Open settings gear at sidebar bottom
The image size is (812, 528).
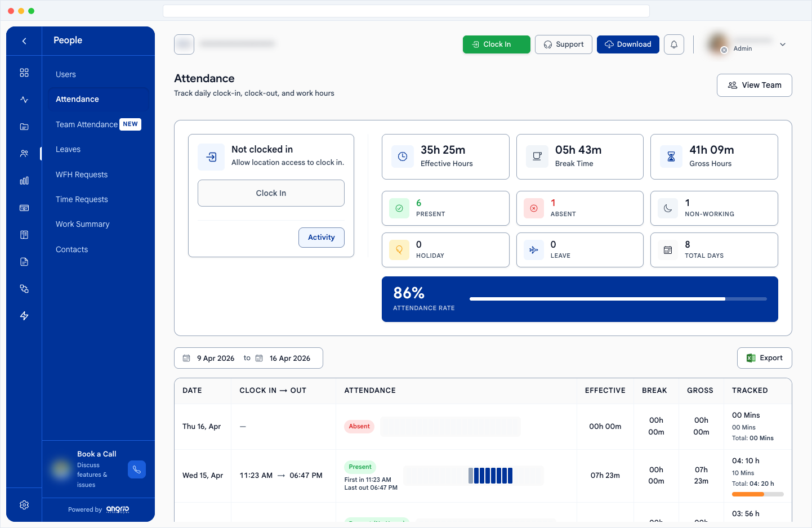click(x=24, y=505)
